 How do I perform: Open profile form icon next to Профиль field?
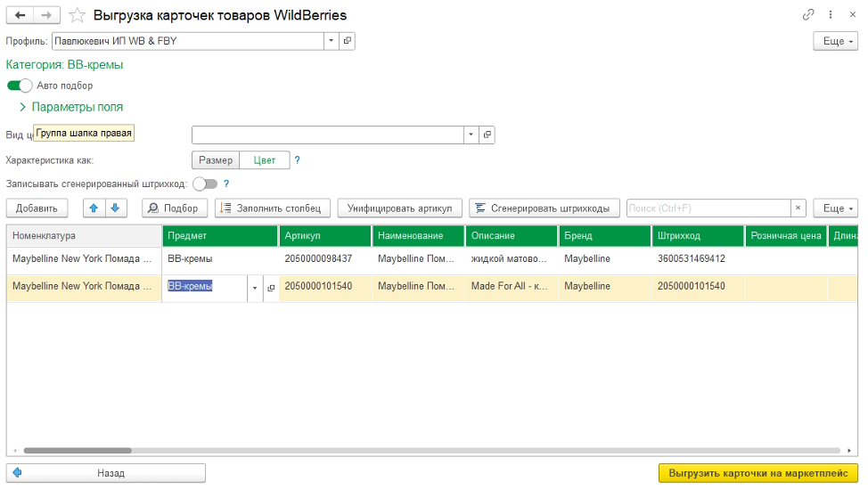pyautogui.click(x=347, y=41)
